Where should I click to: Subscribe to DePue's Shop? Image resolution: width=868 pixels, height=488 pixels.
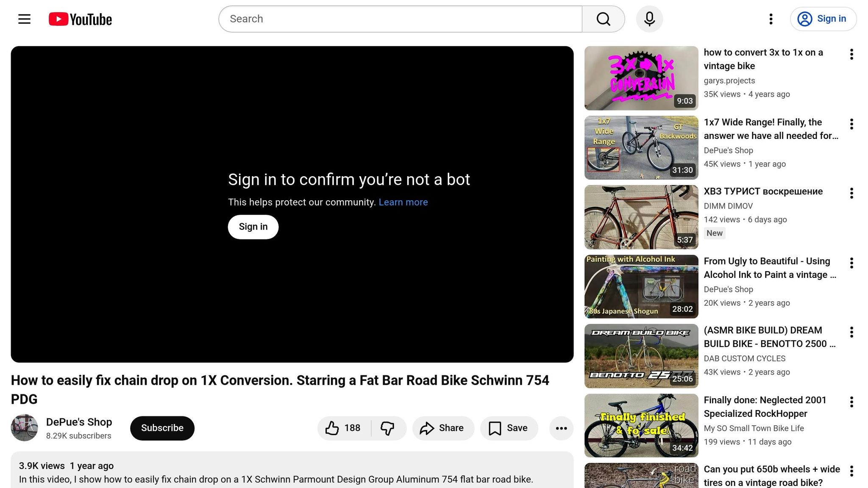point(162,428)
